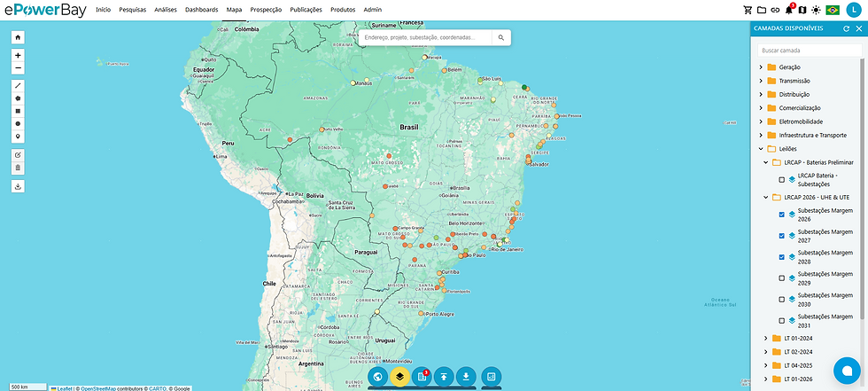The height and width of the screenshot is (391, 868).
Task: Enable Subestações Margem 2030 layer
Action: click(x=781, y=300)
